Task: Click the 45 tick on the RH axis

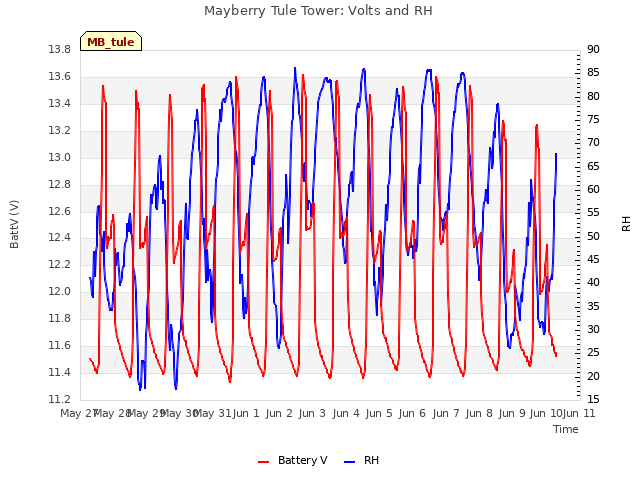Action: click(593, 260)
